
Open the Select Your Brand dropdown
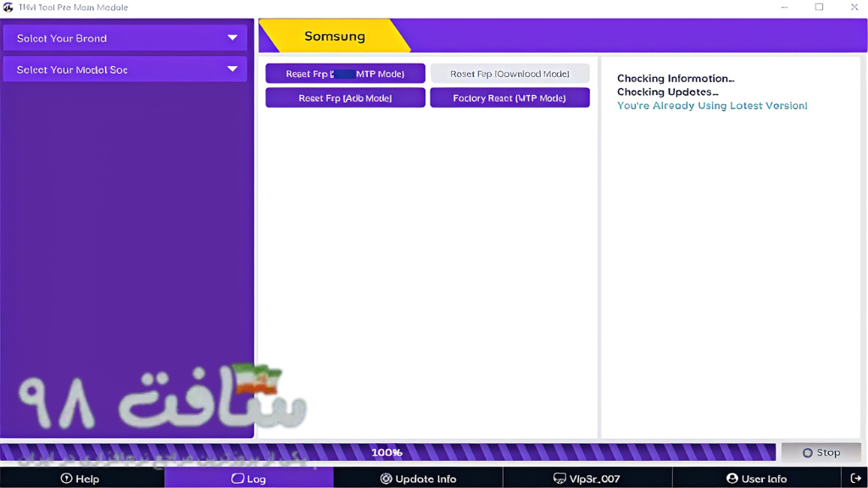(x=125, y=38)
